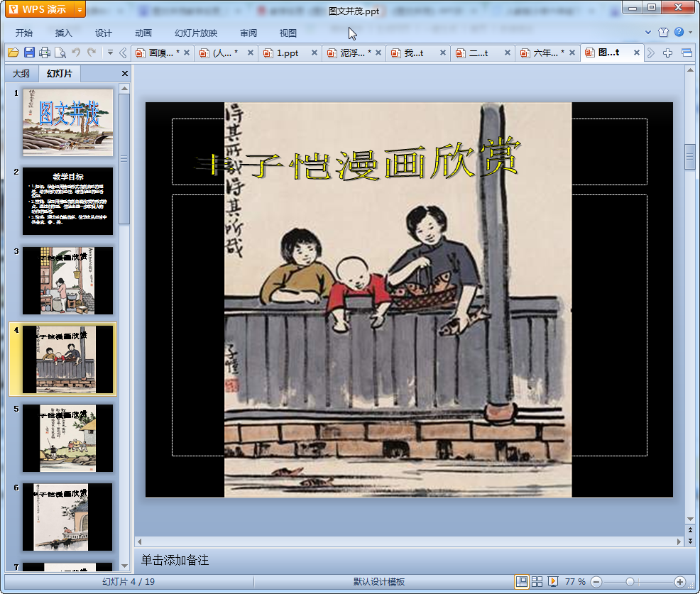The width and height of the screenshot is (700, 594).
Task: Open the 幻灯片放映 menu tab
Action: [x=195, y=33]
